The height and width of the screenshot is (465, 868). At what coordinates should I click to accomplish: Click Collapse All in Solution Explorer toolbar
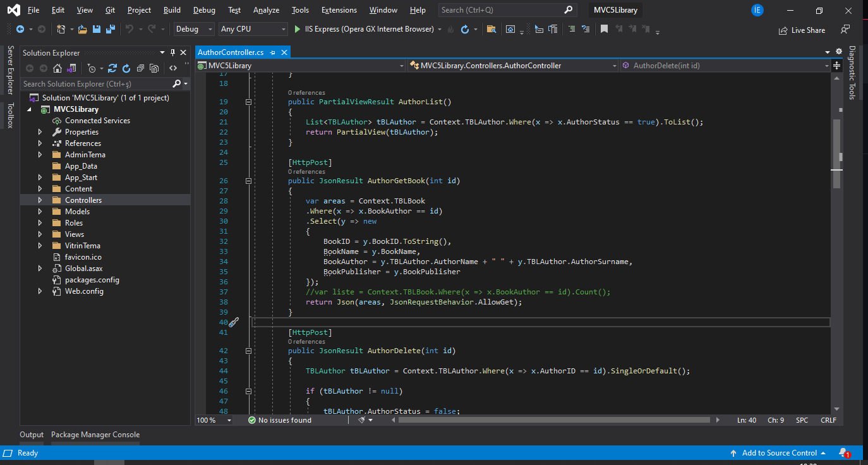140,68
